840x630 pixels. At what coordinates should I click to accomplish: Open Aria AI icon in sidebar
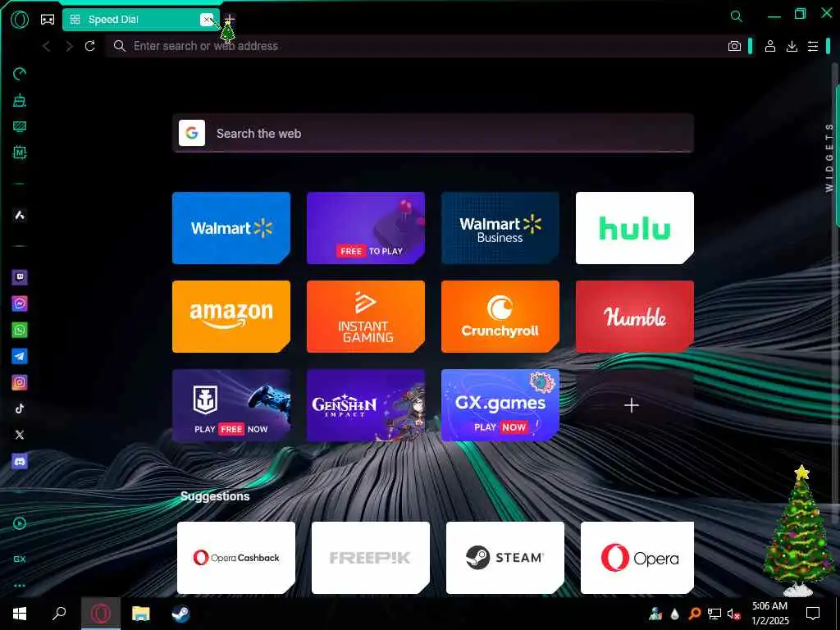coord(20,216)
